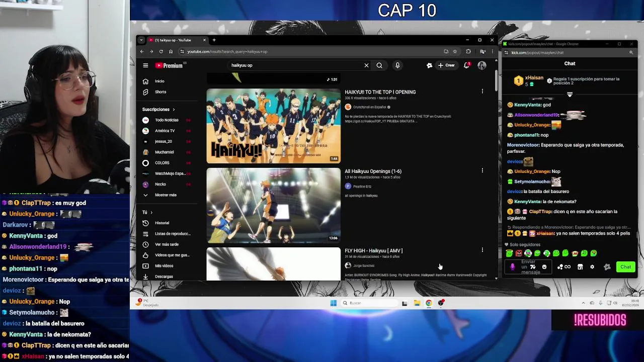Image resolution: width=644 pixels, height=362 pixels.
Task: Click the taskbar Buscar search box
Action: coord(369,303)
